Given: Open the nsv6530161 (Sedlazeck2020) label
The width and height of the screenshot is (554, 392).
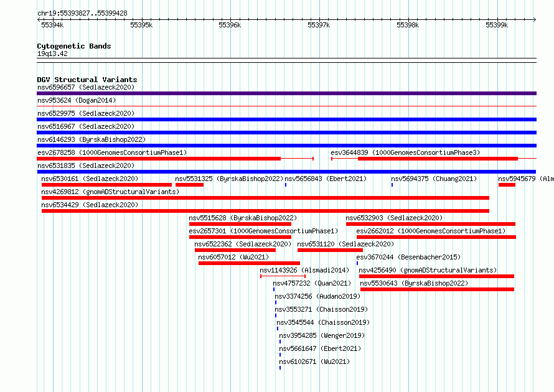Looking at the screenshot, I should 90,179.
